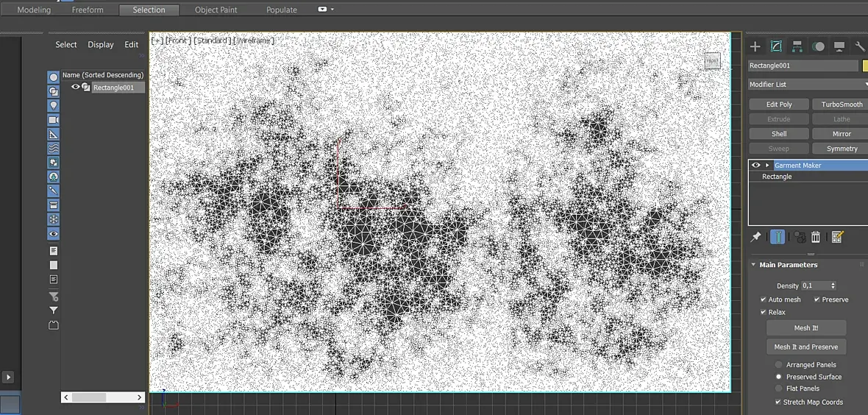868x415 pixels.
Task: Click the Invert Display icon
Action: (54, 280)
